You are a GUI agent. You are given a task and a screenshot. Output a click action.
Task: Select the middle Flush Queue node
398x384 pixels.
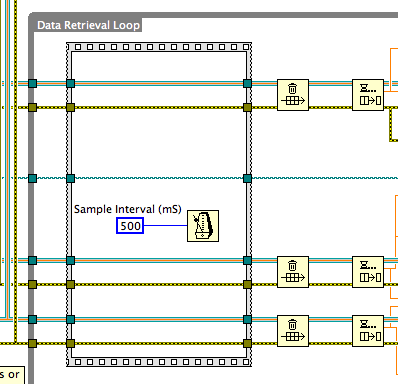293,272
